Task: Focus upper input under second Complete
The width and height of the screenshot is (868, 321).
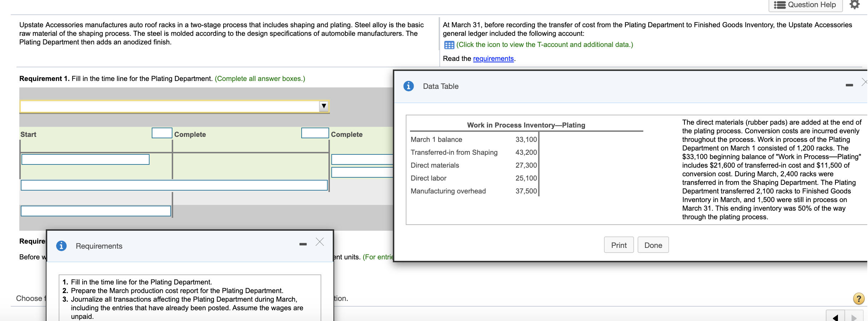Action: pyautogui.click(x=362, y=159)
